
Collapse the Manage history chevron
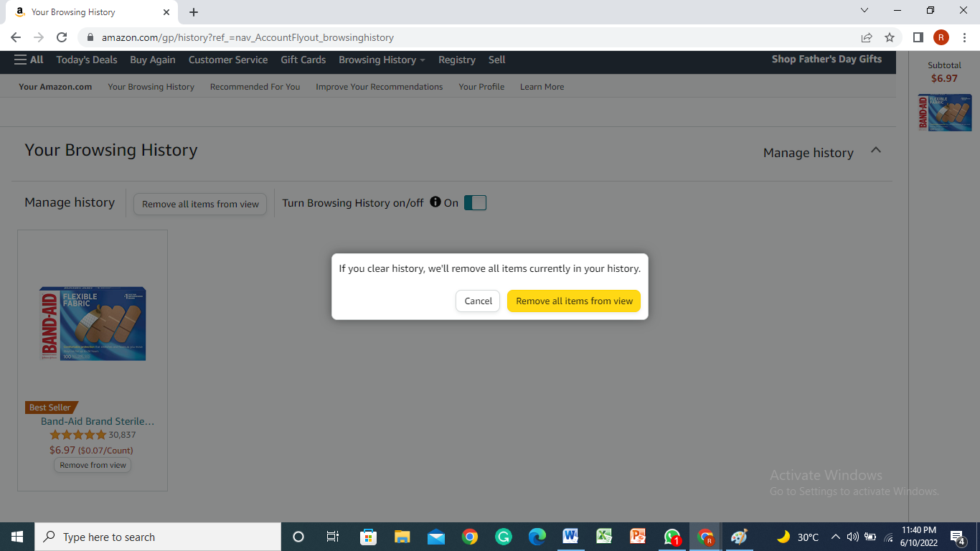(875, 151)
